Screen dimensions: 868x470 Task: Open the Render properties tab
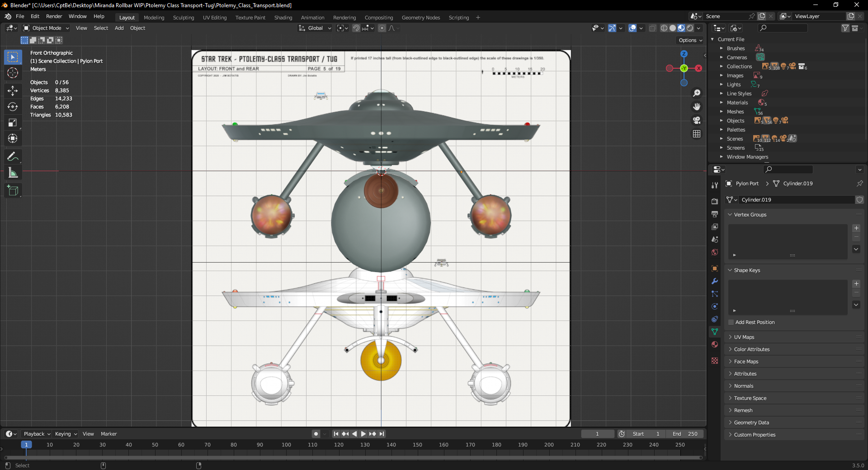715,201
